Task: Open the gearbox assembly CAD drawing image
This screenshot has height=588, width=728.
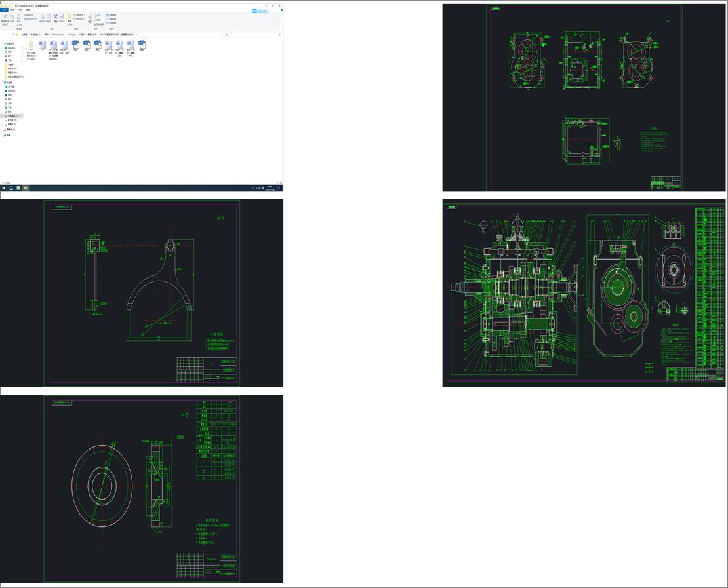Action: tap(584, 293)
